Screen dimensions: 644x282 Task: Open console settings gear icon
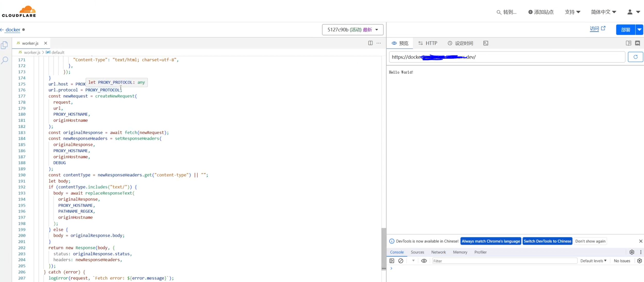639,261
